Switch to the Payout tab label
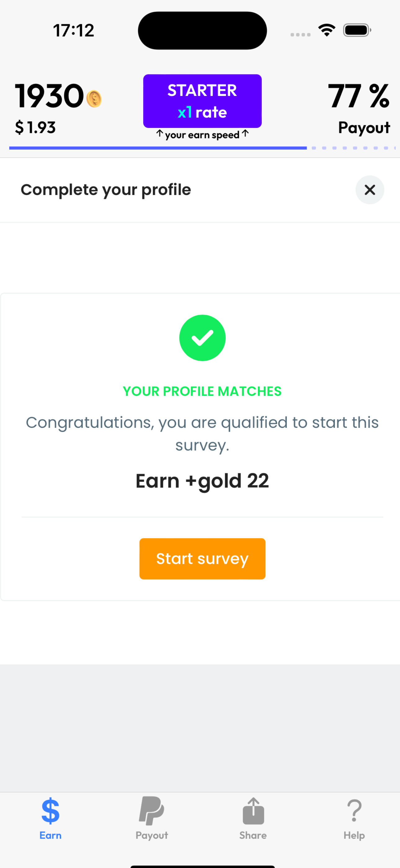 click(x=152, y=835)
